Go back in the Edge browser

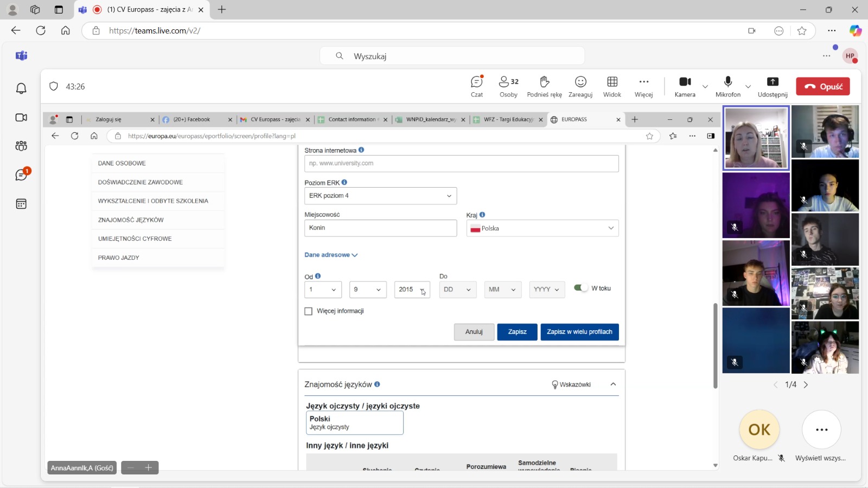point(16,30)
